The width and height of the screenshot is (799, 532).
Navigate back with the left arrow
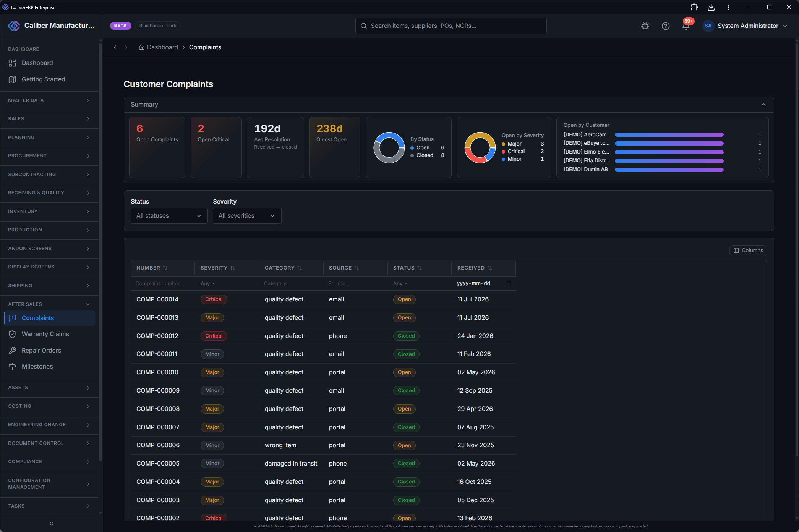pos(115,47)
